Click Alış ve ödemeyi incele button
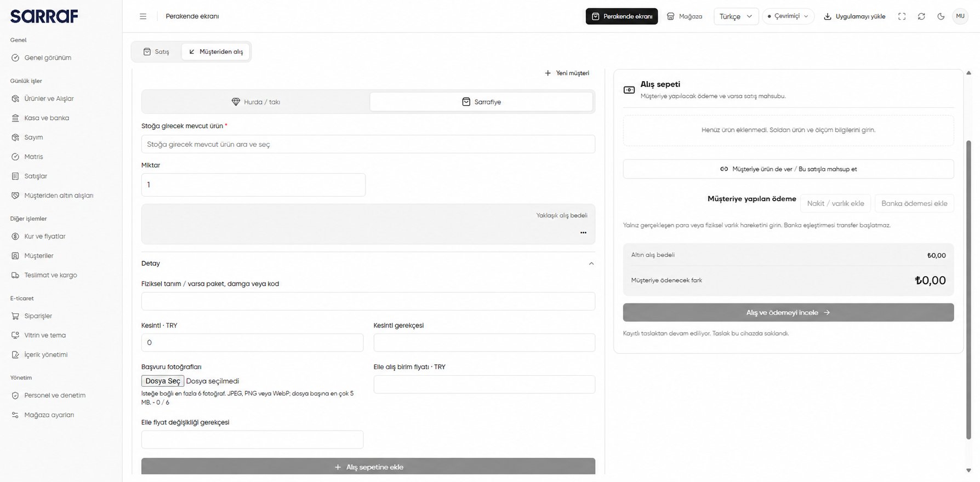Image resolution: width=980 pixels, height=482 pixels. (788, 313)
